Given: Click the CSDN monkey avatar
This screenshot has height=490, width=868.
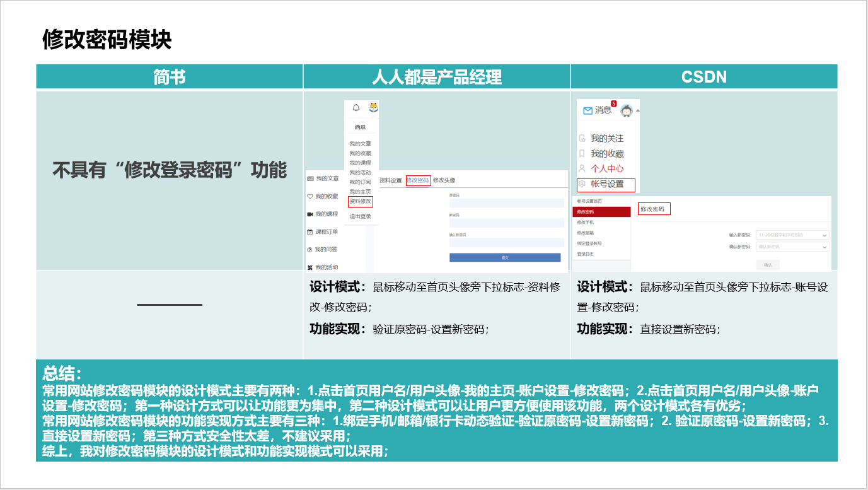Looking at the screenshot, I should pos(626,111).
